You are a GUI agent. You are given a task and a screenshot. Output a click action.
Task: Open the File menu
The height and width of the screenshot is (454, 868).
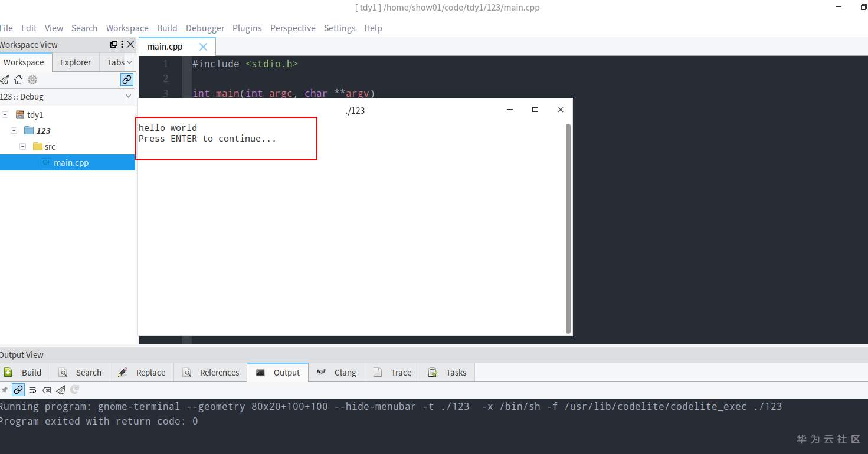(6, 28)
